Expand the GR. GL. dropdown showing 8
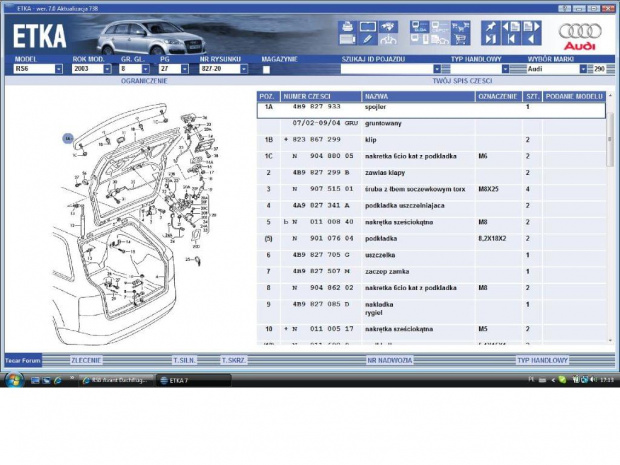Screen dimensions: 620x465 tap(146, 69)
